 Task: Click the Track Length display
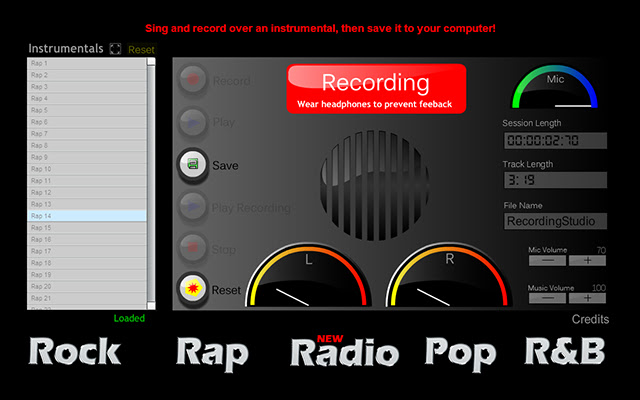(x=555, y=180)
